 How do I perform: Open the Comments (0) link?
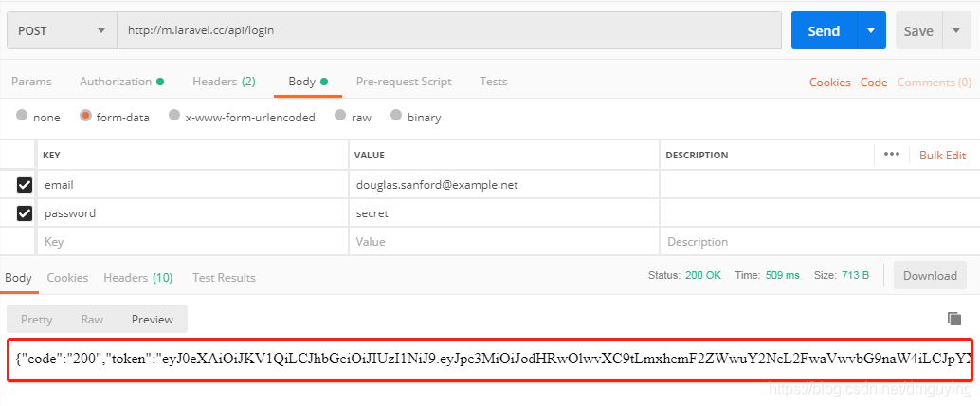[x=935, y=82]
